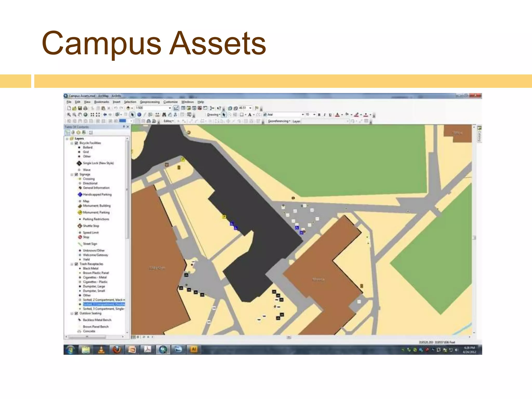Screen dimensions: 532x399
Task: Open the Catalog window icon
Action: [189, 108]
